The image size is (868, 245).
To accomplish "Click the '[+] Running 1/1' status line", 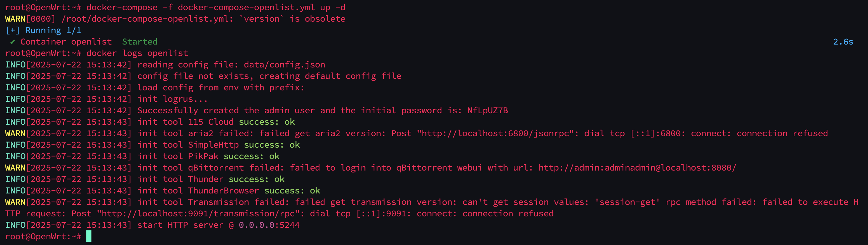I will [43, 30].
